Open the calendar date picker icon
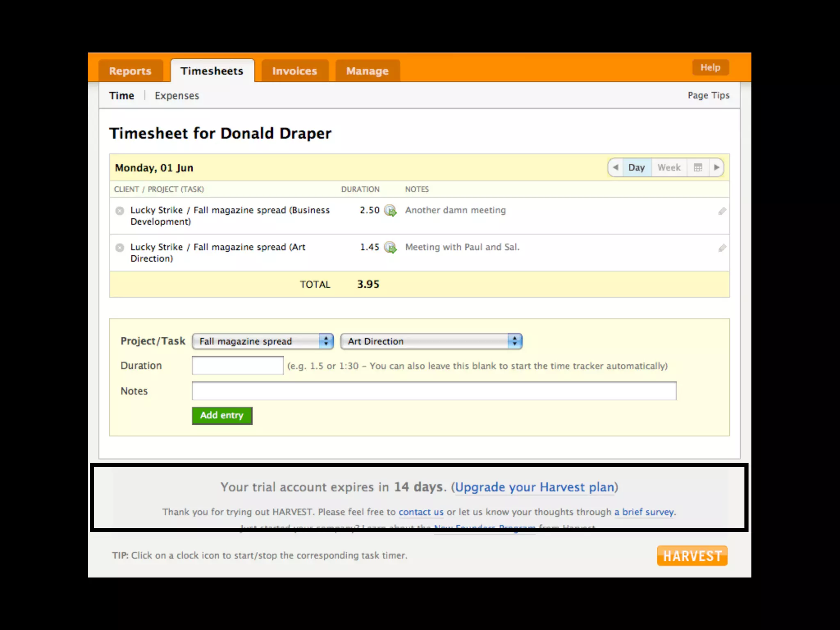 (698, 167)
